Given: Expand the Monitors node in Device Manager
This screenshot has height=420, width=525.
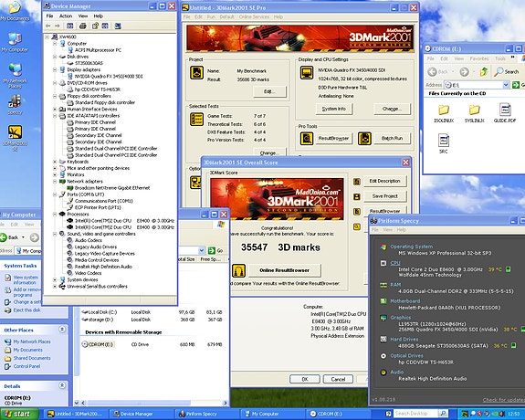Looking at the screenshot, I should (55, 174).
